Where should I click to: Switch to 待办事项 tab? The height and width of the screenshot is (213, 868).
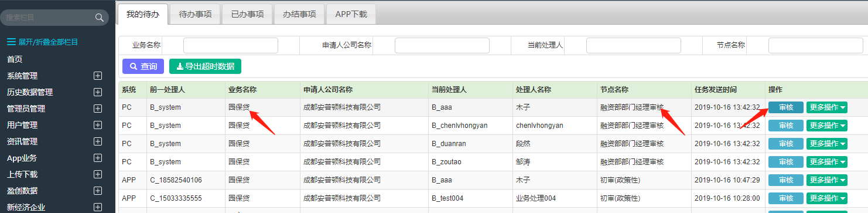[195, 14]
